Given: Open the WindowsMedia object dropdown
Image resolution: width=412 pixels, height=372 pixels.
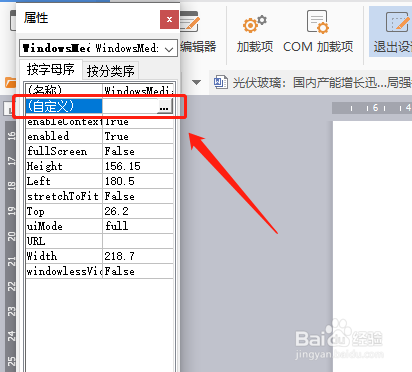Looking at the screenshot, I should [169, 49].
